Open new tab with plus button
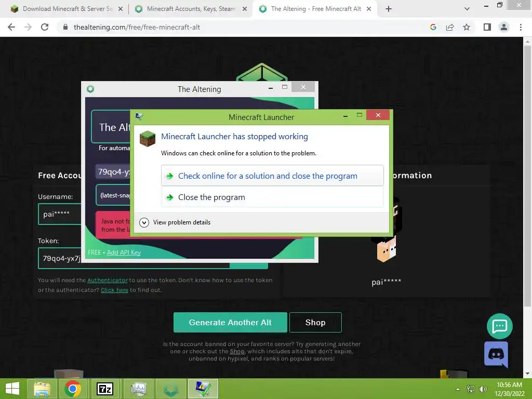The height and width of the screenshot is (399, 532). pyautogui.click(x=389, y=9)
